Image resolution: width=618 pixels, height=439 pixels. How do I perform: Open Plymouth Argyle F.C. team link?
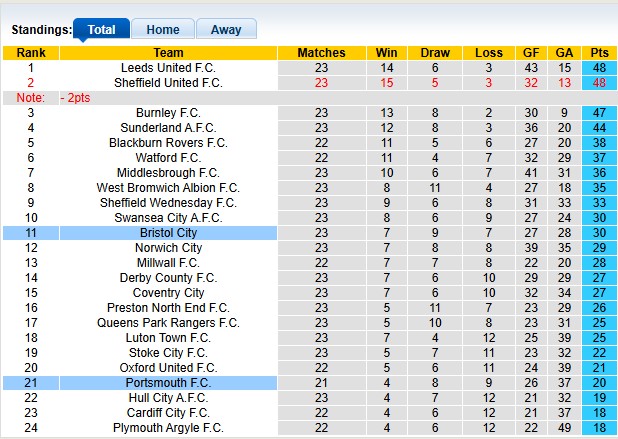[168, 428]
